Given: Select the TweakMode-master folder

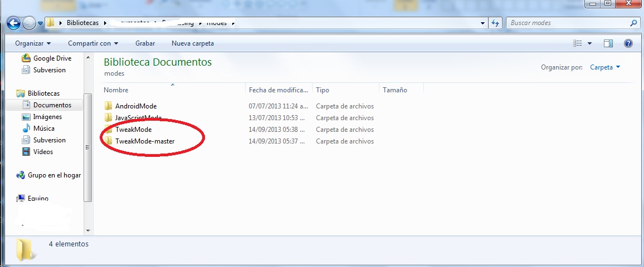Looking at the screenshot, I should click(x=144, y=141).
